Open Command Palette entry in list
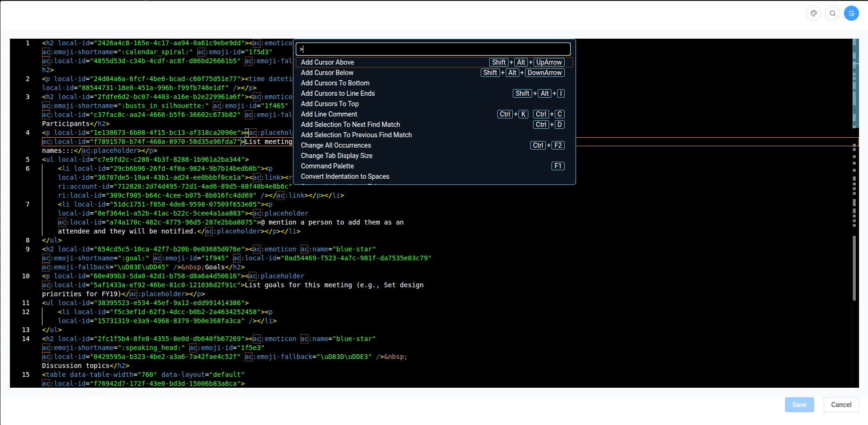The height and width of the screenshot is (425, 868). tap(327, 166)
